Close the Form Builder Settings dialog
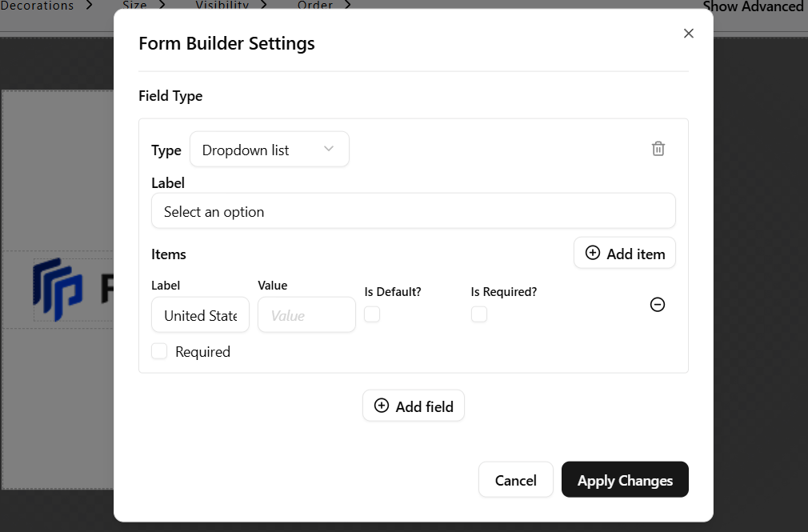 pos(688,34)
